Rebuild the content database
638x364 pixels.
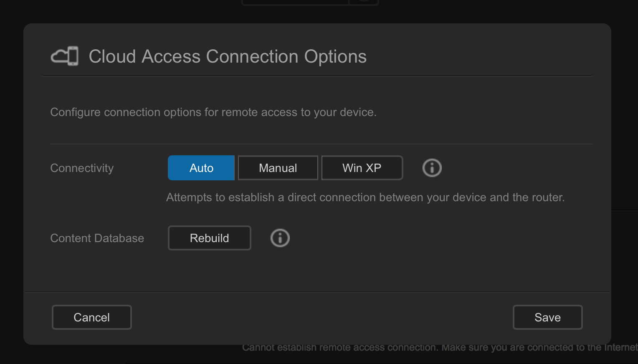click(209, 238)
